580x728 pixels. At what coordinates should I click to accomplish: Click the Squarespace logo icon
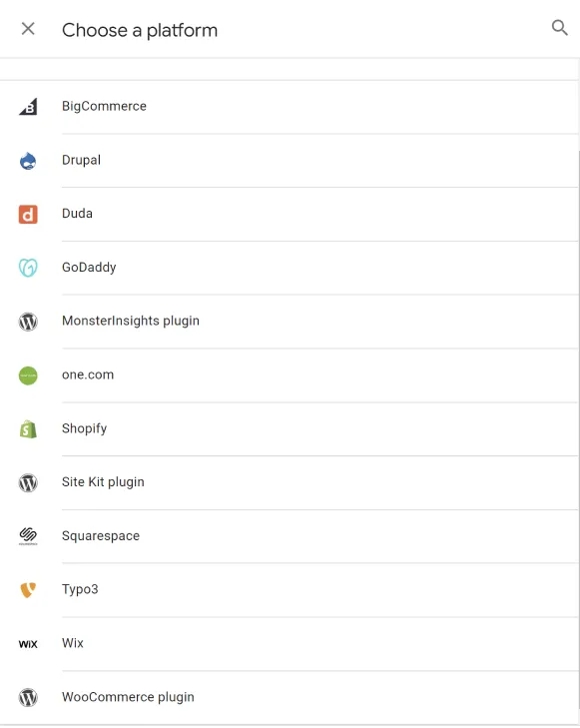pos(28,536)
